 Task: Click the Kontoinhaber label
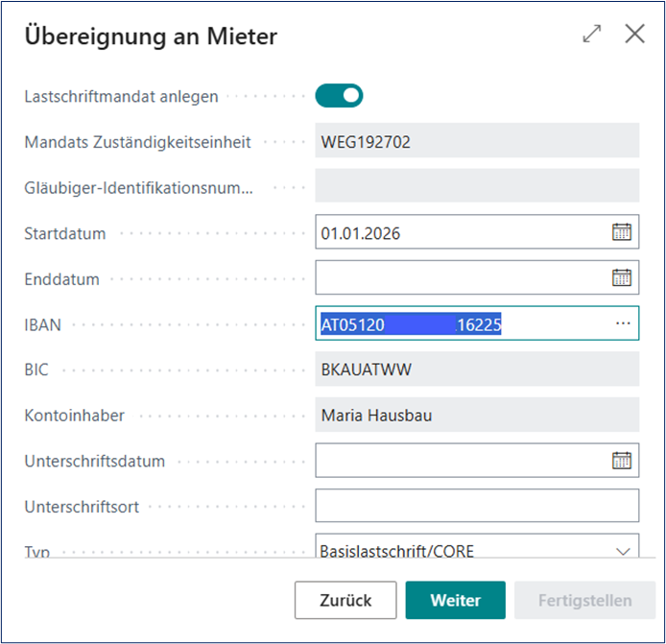tap(74, 415)
